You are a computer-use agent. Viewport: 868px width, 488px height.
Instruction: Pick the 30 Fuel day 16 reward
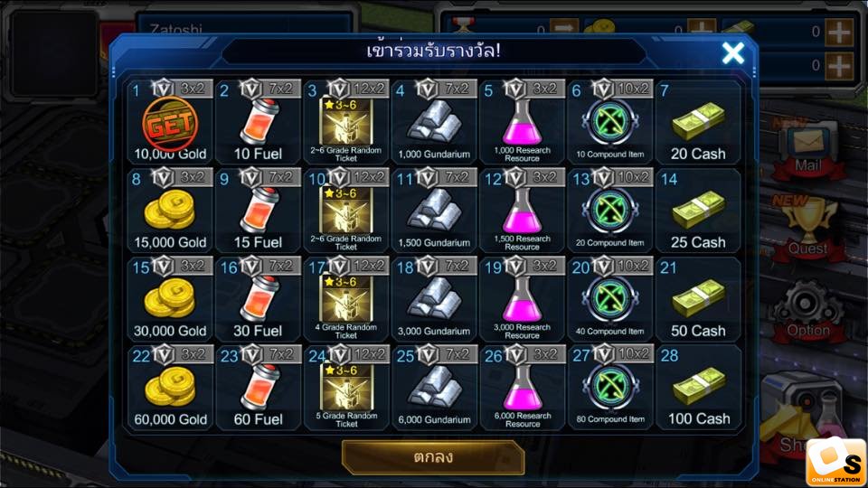coord(258,299)
